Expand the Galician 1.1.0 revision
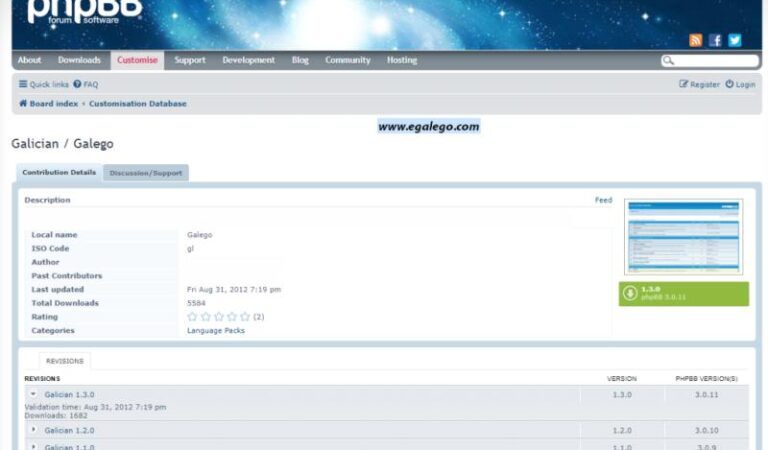This screenshot has width=768, height=450. (x=33, y=447)
